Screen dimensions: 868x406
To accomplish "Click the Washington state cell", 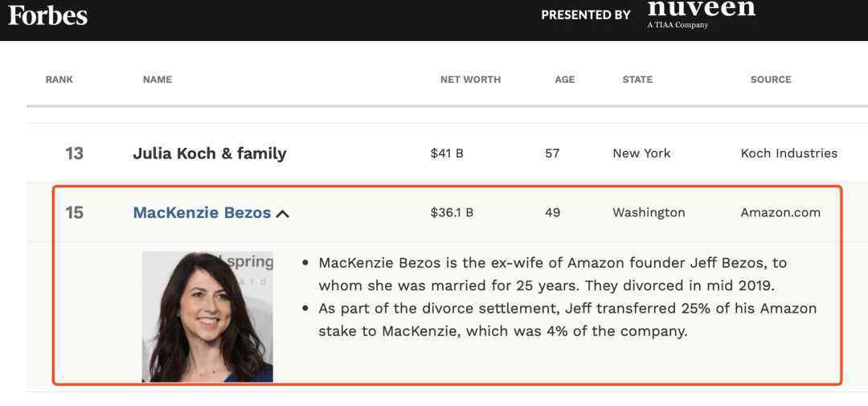I will click(649, 213).
